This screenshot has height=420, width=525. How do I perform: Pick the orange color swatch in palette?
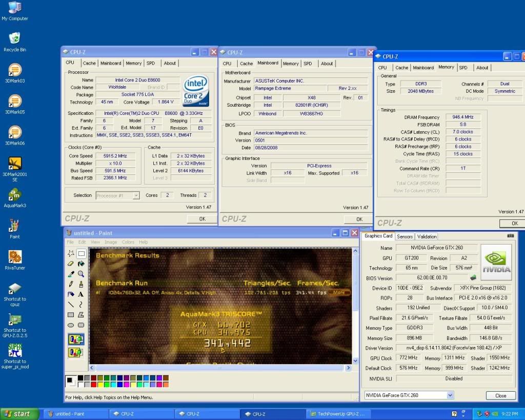point(166,385)
